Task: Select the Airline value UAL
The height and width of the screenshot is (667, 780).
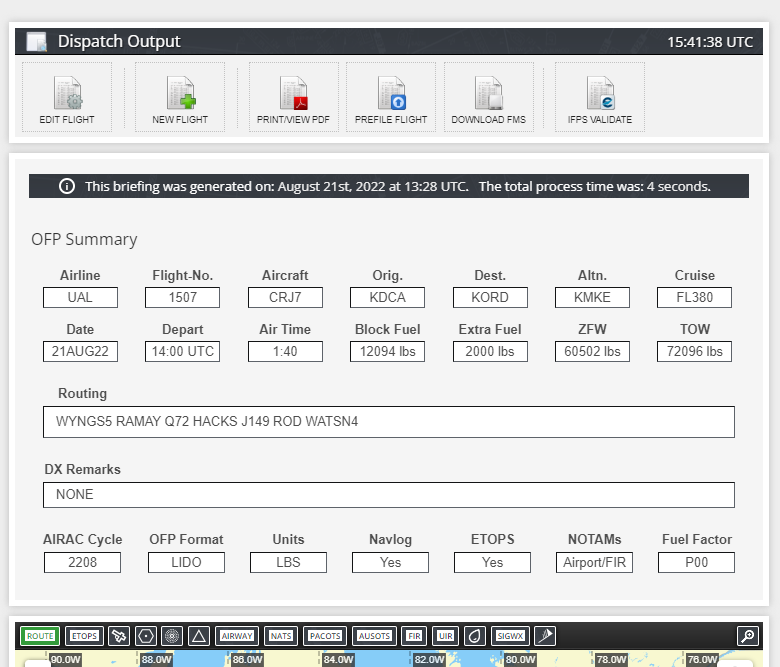Action: point(80,297)
